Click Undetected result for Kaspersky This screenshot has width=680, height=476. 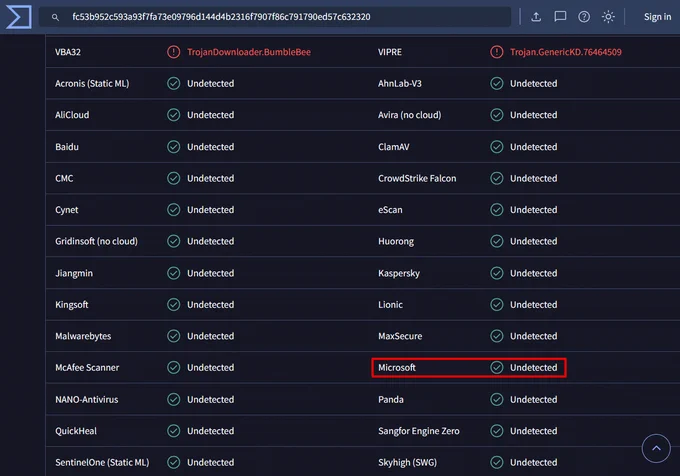(533, 273)
